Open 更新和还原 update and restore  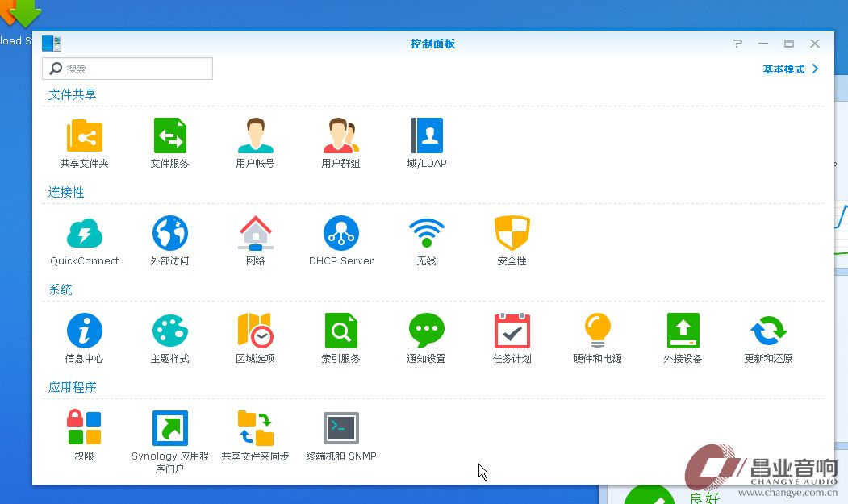[768, 331]
